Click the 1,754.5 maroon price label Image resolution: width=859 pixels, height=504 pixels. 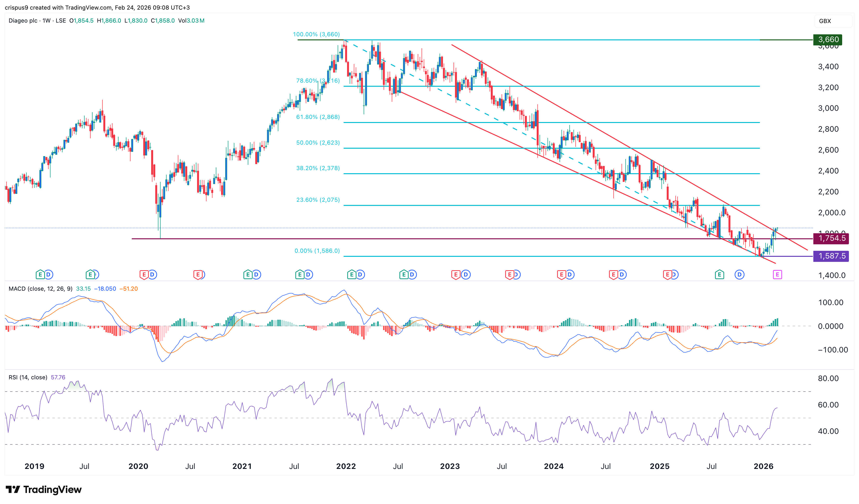831,238
